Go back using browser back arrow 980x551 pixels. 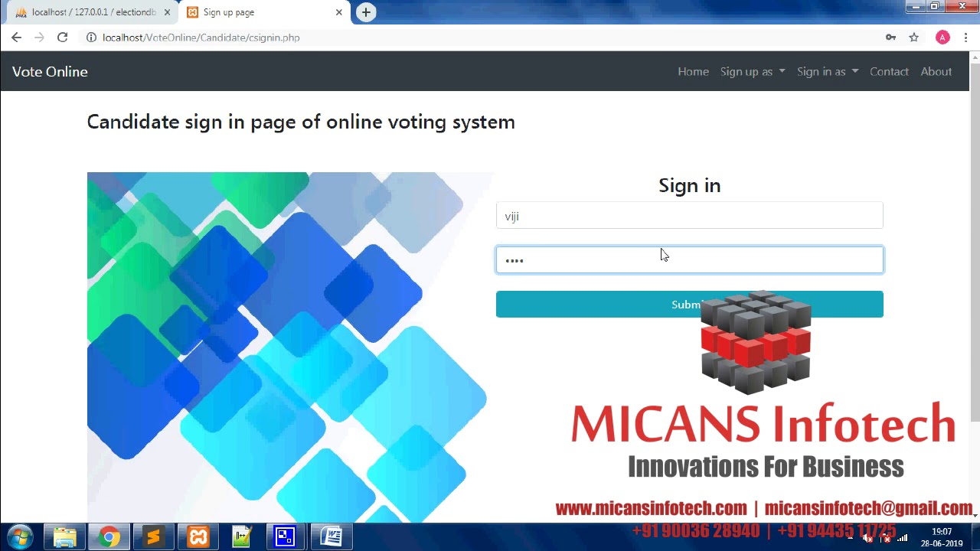(16, 37)
